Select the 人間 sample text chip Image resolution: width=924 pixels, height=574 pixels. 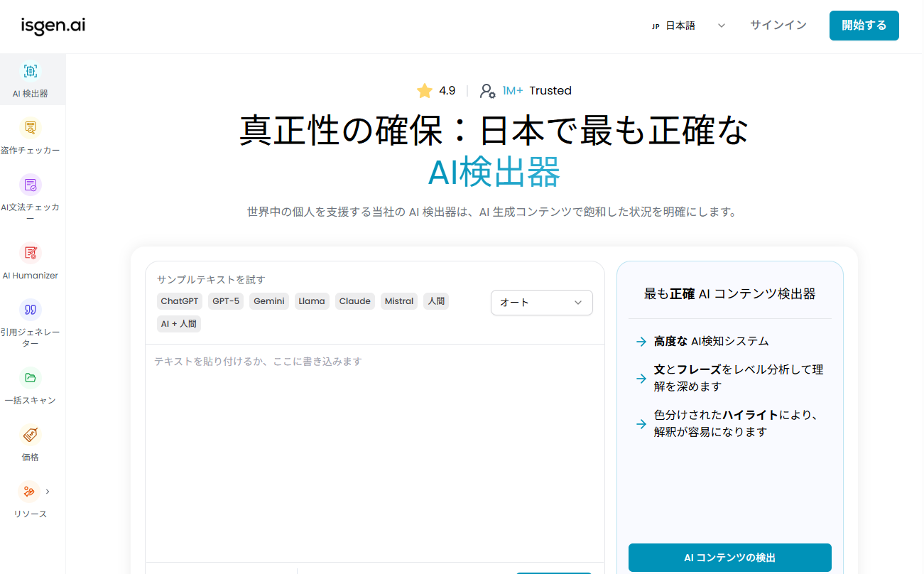coord(436,301)
